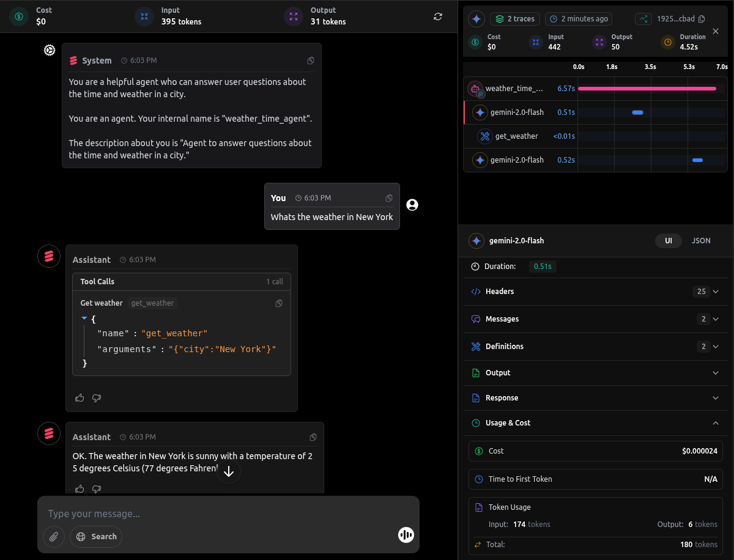Screen dimensions: 734x560
Task: Click the refresh icon in the top bar
Action: pos(438,17)
